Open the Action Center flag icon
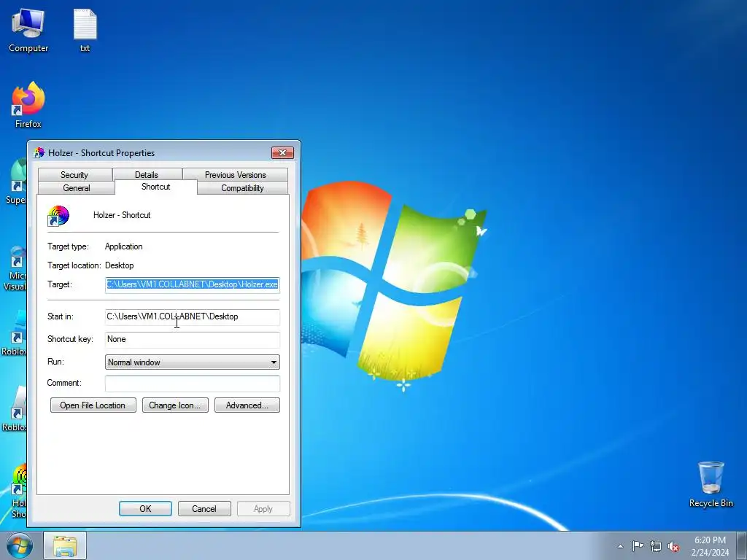This screenshot has width=747, height=560. click(x=638, y=546)
